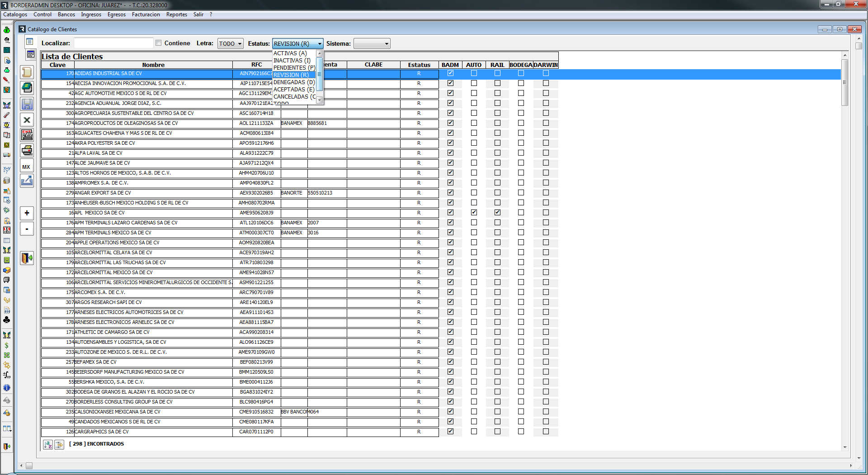Image resolution: width=868 pixels, height=475 pixels.
Task: Click the green notebook edit icon
Action: [x=27, y=88]
